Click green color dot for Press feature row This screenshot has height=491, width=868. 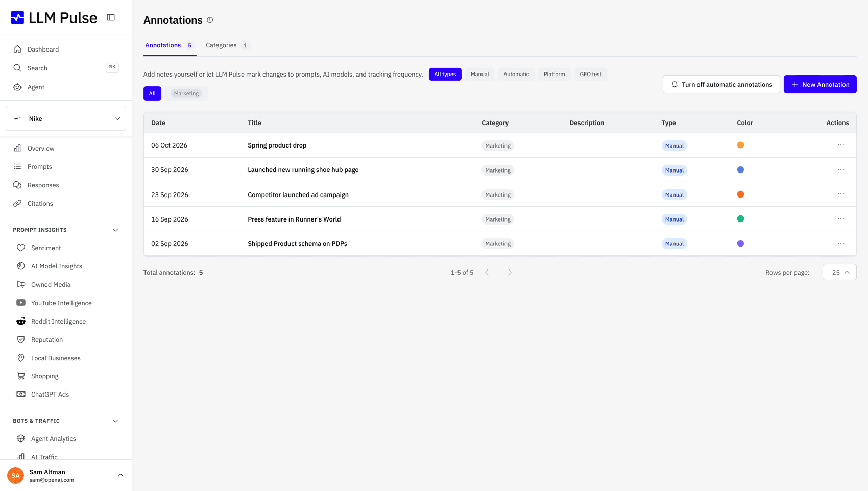(740, 219)
